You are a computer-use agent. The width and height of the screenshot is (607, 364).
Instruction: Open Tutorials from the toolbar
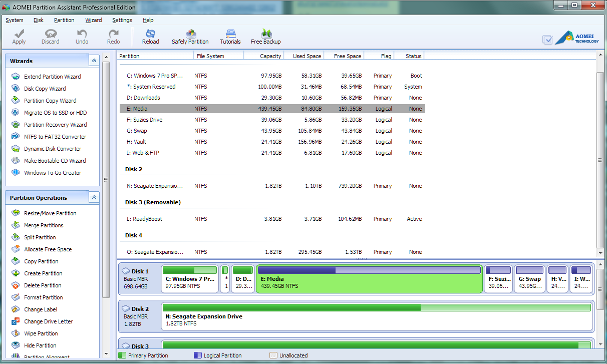[x=230, y=36]
